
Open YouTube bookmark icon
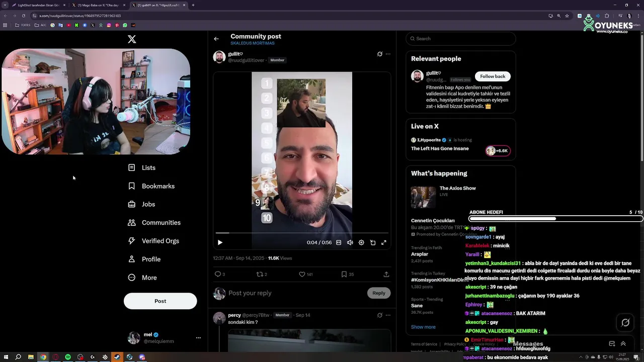68,25
